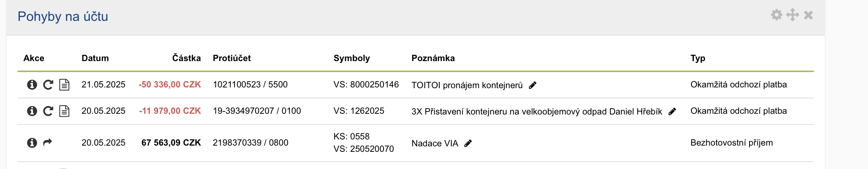Click the Datum column header
The image size is (868, 169).
95,58
